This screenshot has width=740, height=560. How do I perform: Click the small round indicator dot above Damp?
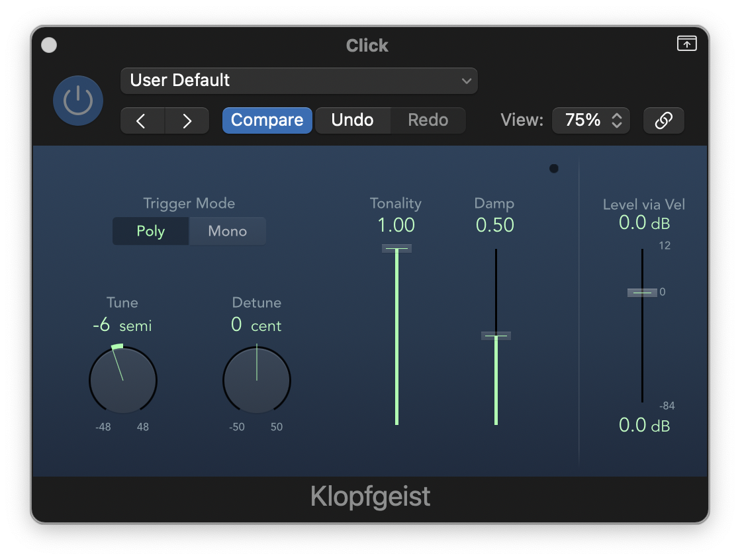554,169
